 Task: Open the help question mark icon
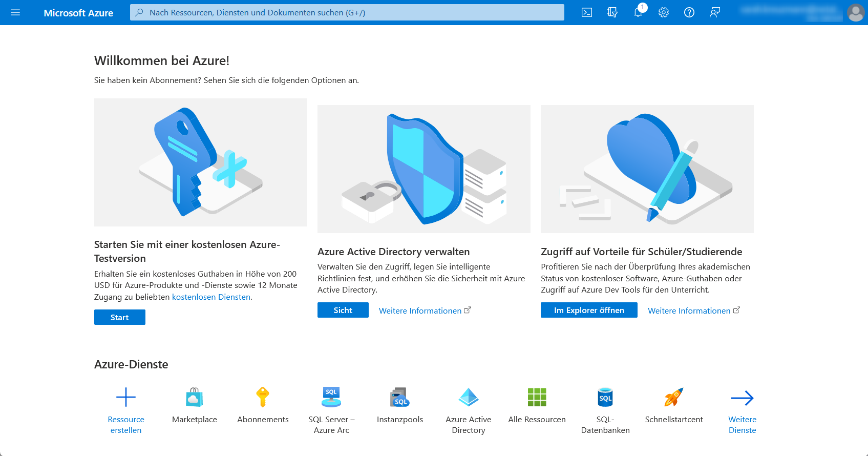click(689, 12)
